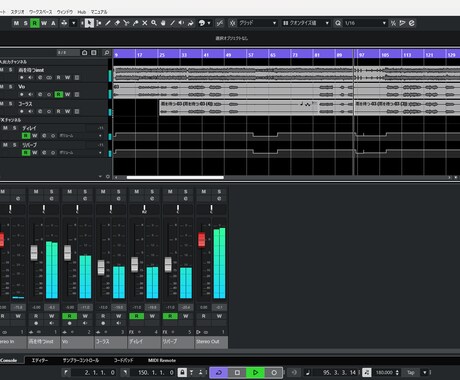Select the Draw pencil tool

pos(108,23)
